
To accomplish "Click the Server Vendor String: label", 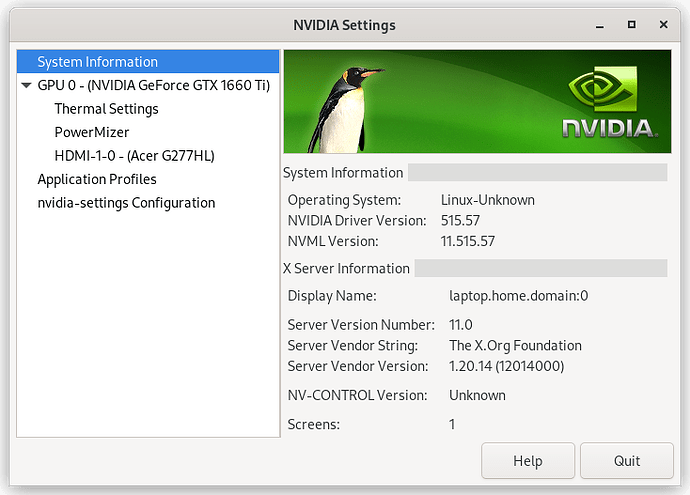I will (x=352, y=345).
